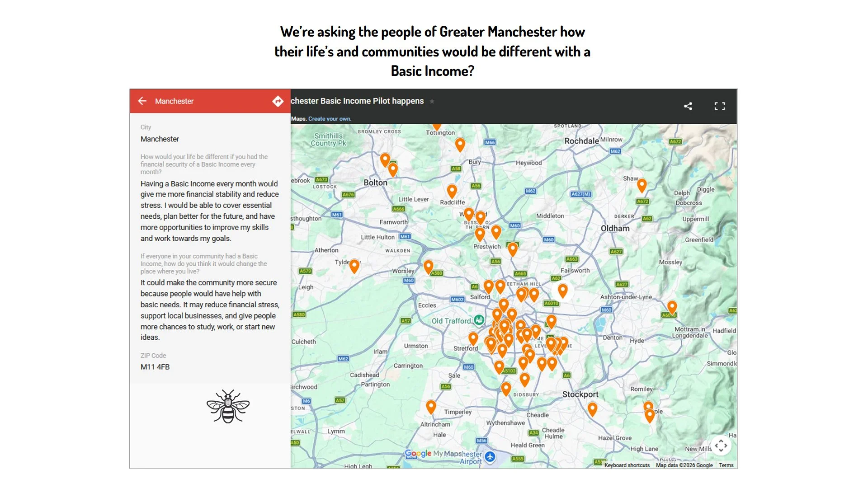Select the orange pin beside Shaw
The height and width of the screenshot is (488, 868).
click(642, 185)
